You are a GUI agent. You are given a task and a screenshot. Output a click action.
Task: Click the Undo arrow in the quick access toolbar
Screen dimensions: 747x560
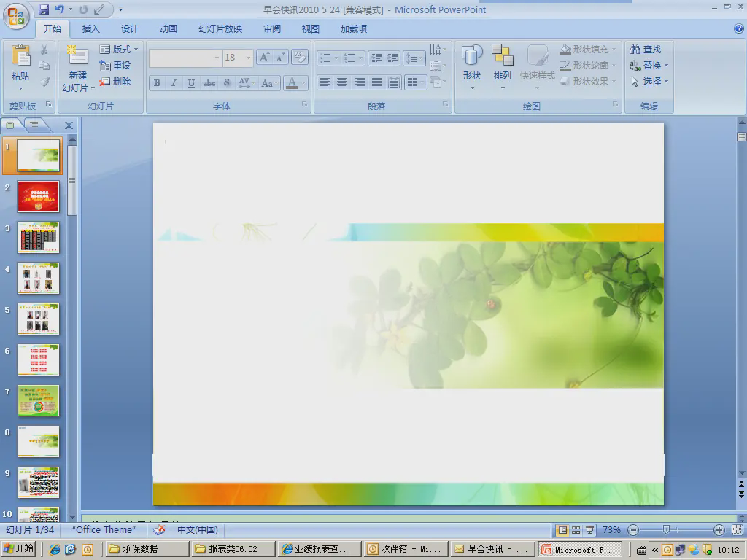point(59,9)
